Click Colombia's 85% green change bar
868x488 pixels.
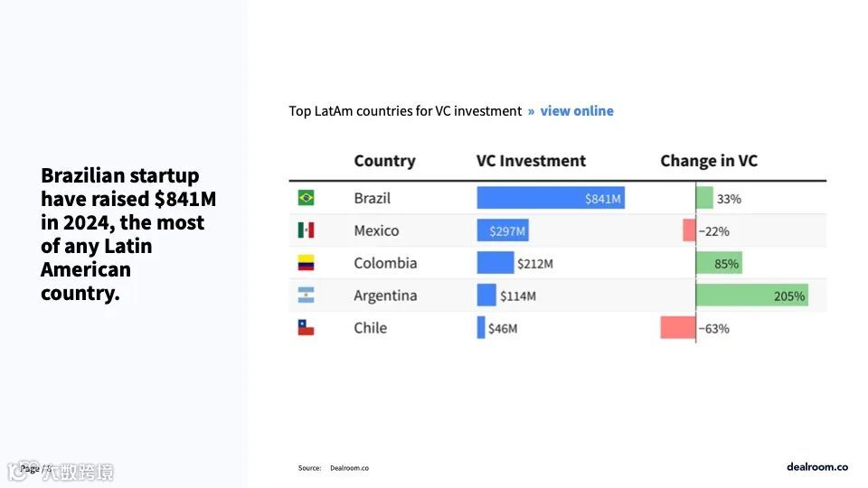point(719,263)
